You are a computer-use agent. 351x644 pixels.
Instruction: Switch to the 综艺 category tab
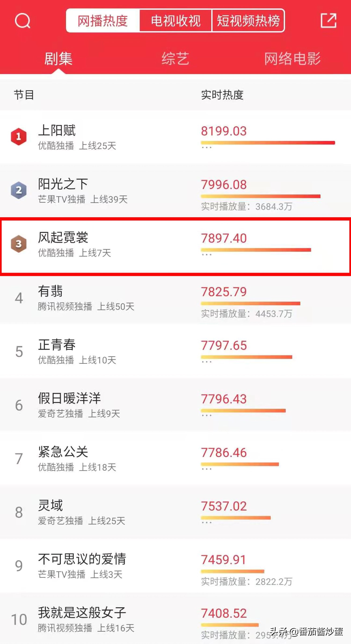click(175, 58)
